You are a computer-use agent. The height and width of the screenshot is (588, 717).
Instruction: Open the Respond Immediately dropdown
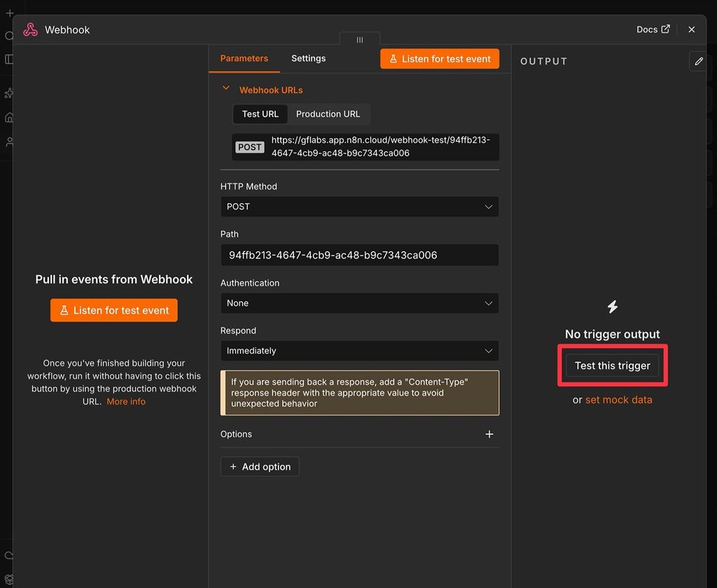(x=359, y=351)
